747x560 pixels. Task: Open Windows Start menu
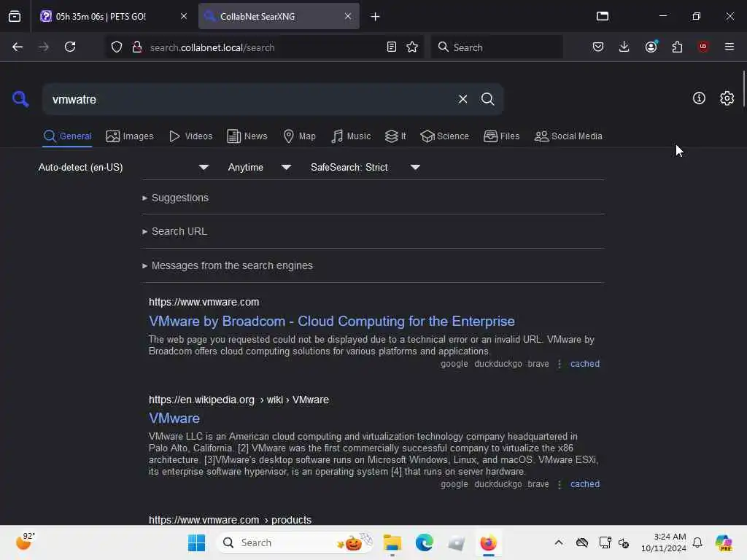point(196,542)
